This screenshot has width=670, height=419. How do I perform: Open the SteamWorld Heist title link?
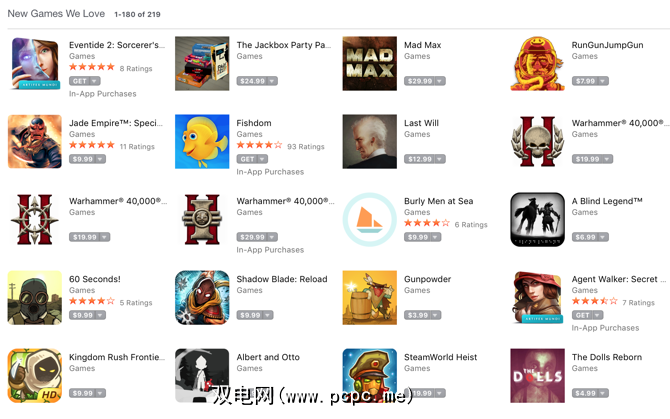point(441,357)
